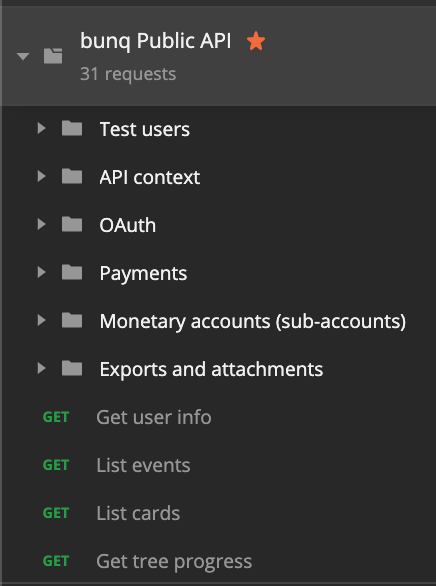Open the Get user info request
436x586 pixels.
coord(154,417)
